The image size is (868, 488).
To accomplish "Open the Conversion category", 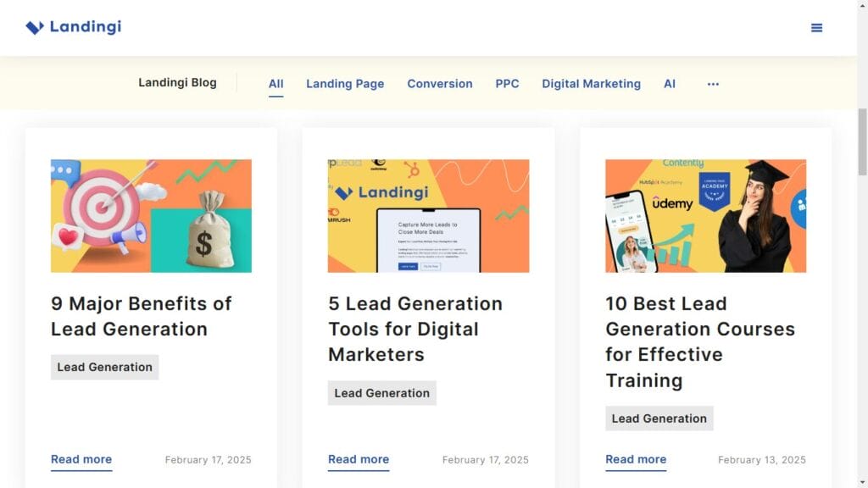I will 440,84.
